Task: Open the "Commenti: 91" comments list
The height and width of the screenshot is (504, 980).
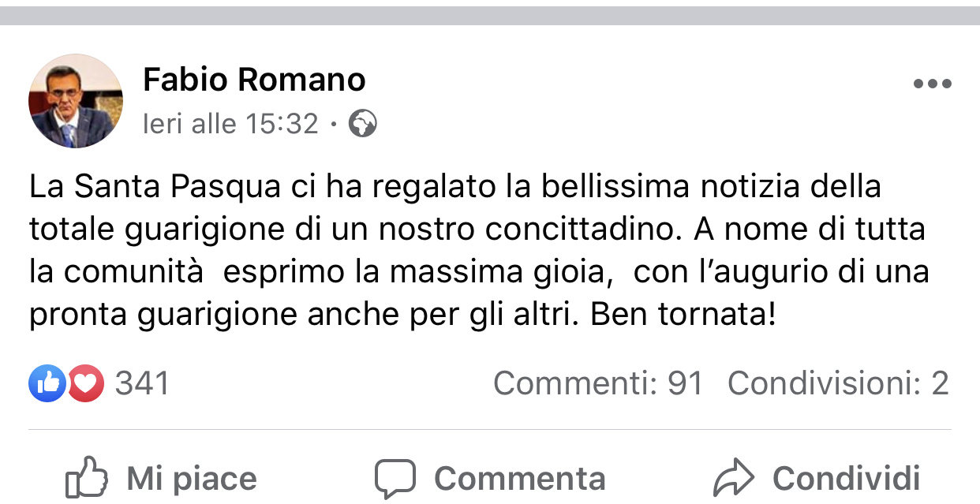Action: tap(597, 384)
